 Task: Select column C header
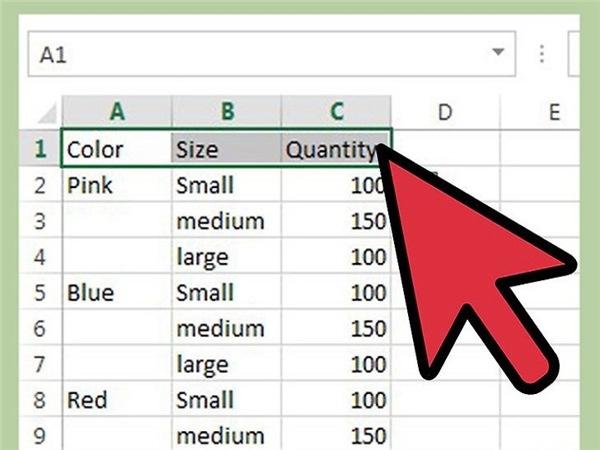pyautogui.click(x=336, y=112)
